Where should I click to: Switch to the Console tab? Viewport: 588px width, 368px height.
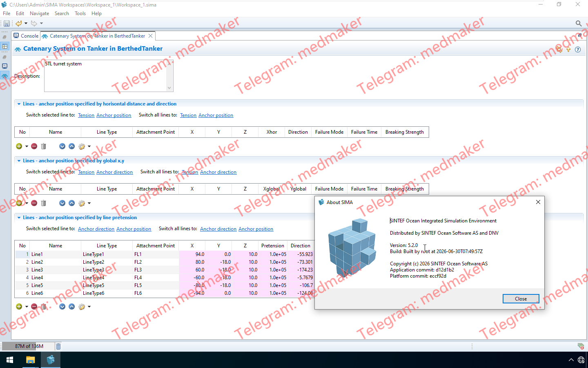[26, 36]
